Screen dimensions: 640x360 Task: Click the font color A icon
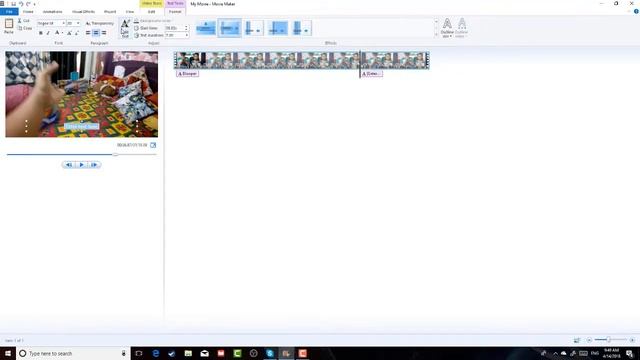57,33
